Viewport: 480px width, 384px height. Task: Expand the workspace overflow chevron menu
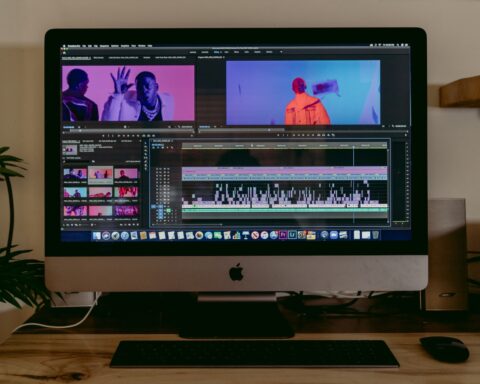click(x=281, y=52)
